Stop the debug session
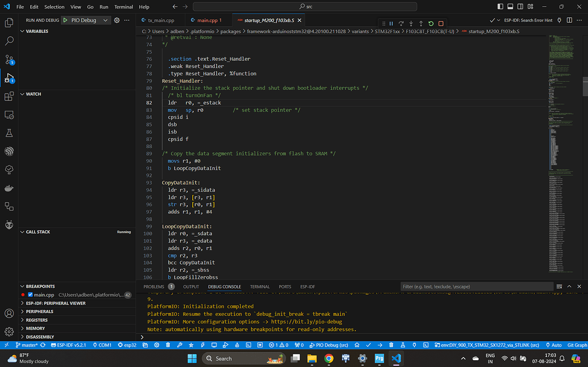The height and width of the screenshot is (367, 588). [441, 24]
